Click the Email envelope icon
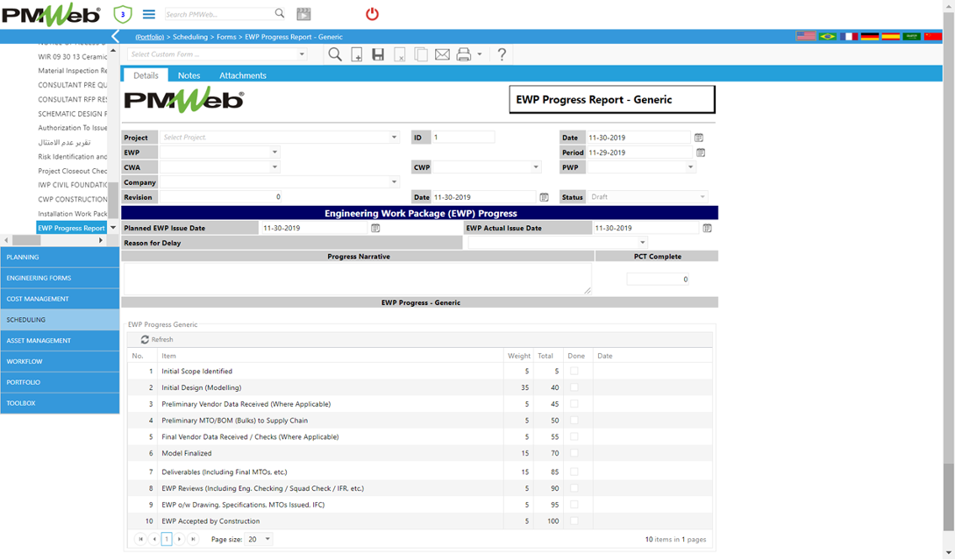The height and width of the screenshot is (560, 955). point(442,54)
